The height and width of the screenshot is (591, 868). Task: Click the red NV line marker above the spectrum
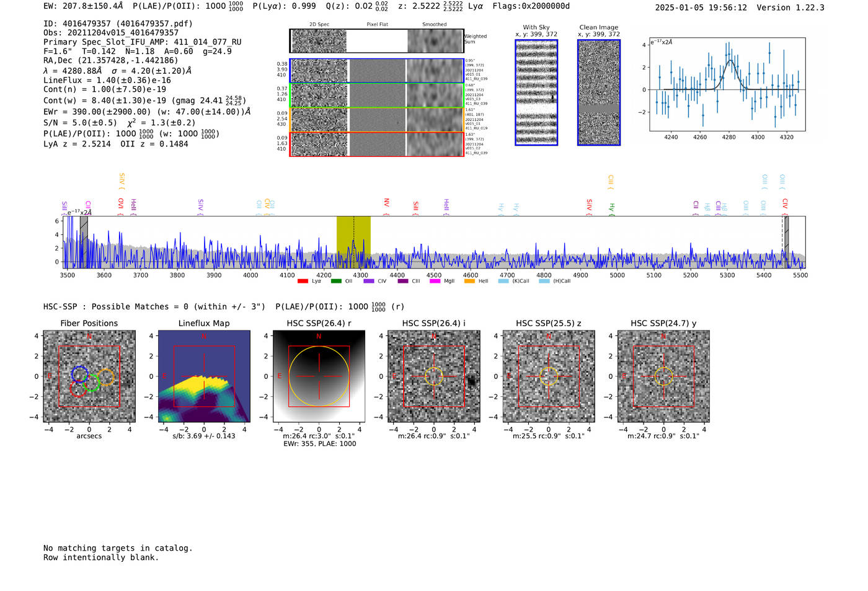tap(386, 205)
